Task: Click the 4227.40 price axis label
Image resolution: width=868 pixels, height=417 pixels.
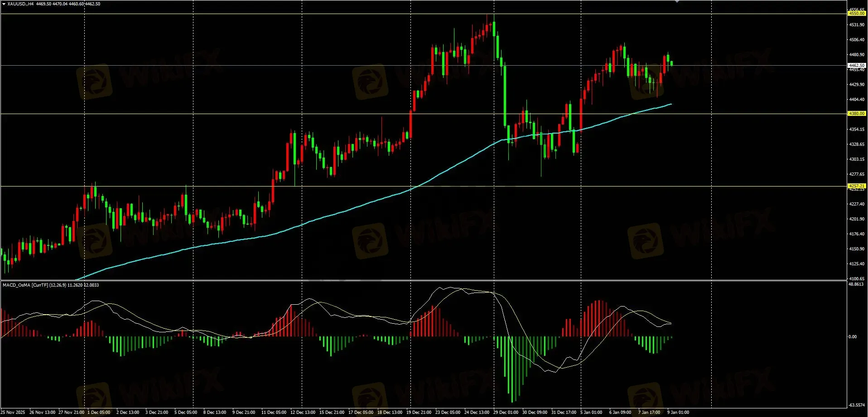Action: 857,204
